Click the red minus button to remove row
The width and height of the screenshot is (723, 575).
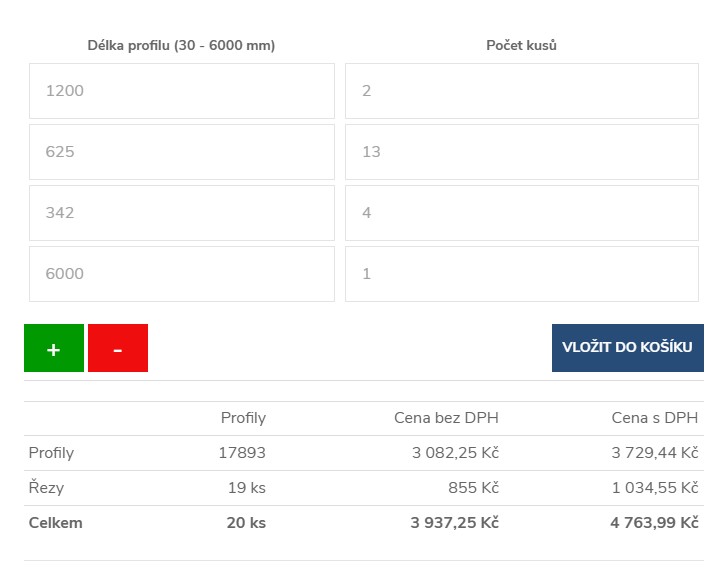(118, 348)
